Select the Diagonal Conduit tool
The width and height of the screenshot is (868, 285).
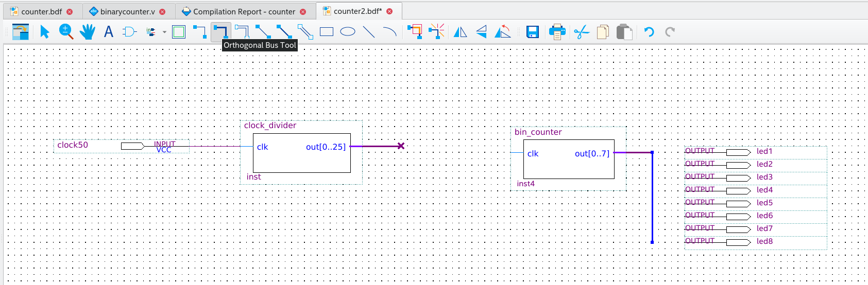click(305, 32)
